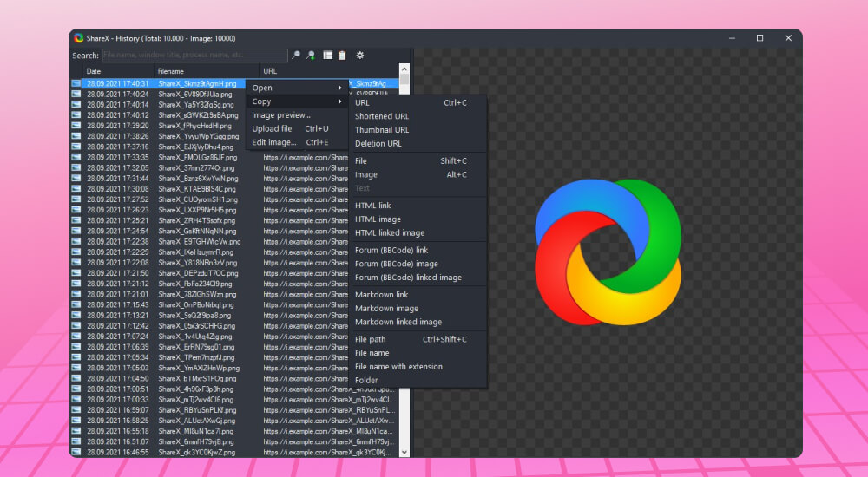This screenshot has width=868, height=477.
Task: Select the ShareX_RBYuSnPLKf.png filename
Action: pyautogui.click(x=197, y=410)
